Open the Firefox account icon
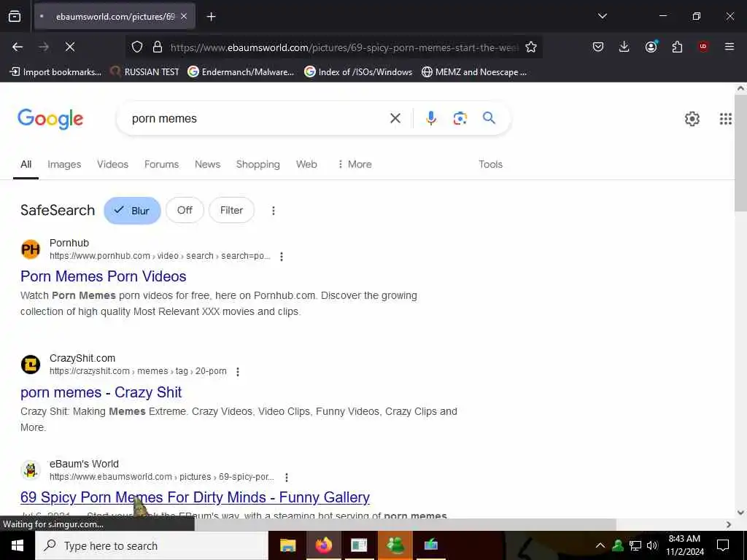The width and height of the screenshot is (747, 560). (651, 47)
